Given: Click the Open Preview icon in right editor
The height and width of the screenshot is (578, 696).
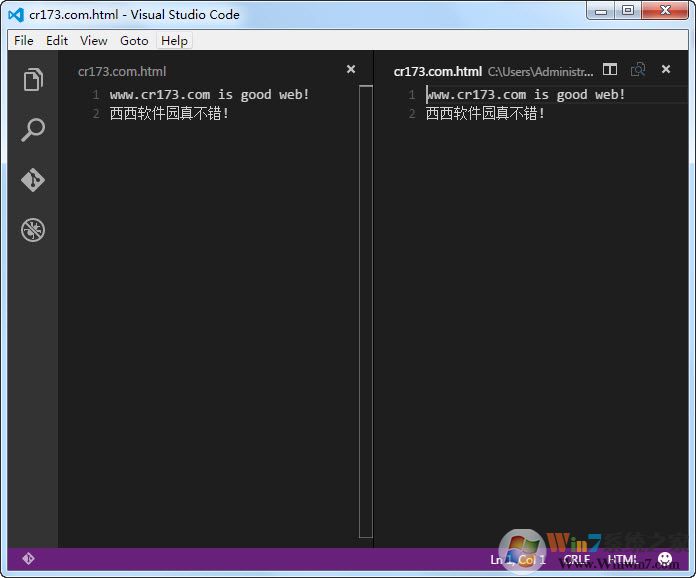Looking at the screenshot, I should (x=638, y=70).
